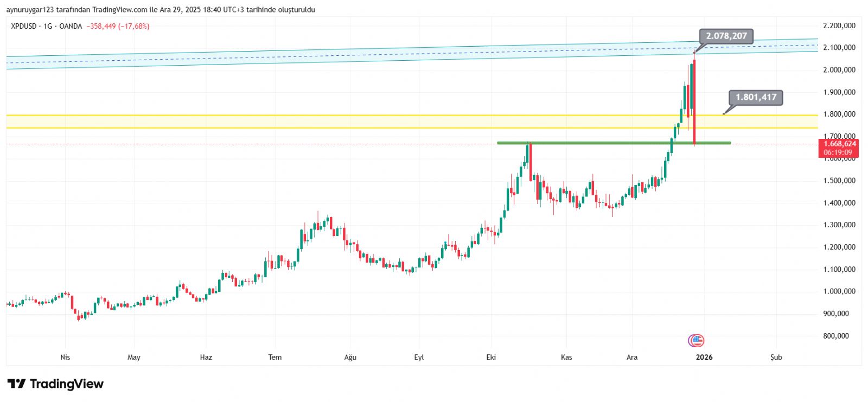Open the 1G interval label

pyautogui.click(x=48, y=26)
